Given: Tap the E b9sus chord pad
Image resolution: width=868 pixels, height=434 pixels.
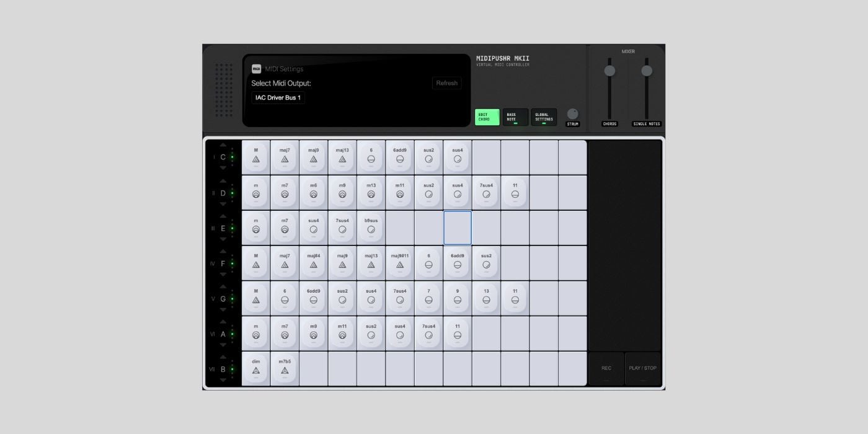Looking at the screenshot, I should [x=371, y=228].
